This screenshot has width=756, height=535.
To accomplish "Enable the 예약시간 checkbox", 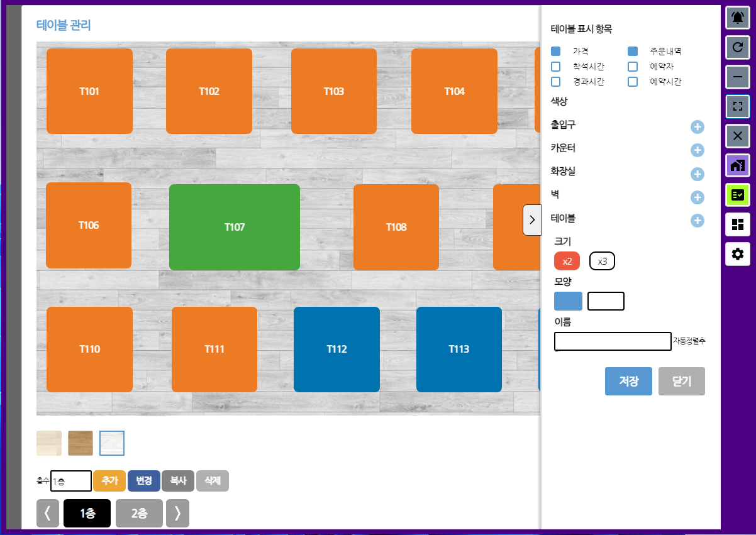I will (x=633, y=82).
